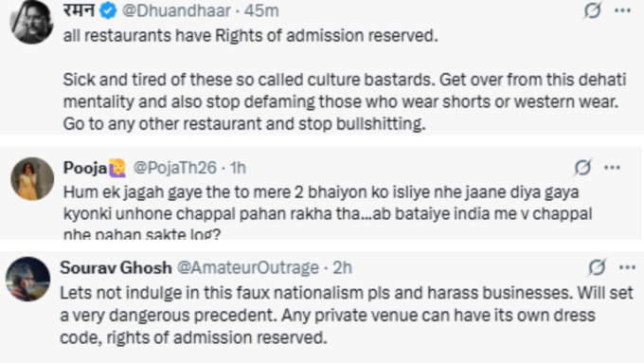Click the display name Pooja
The width and height of the screenshot is (644, 363).
point(85,168)
